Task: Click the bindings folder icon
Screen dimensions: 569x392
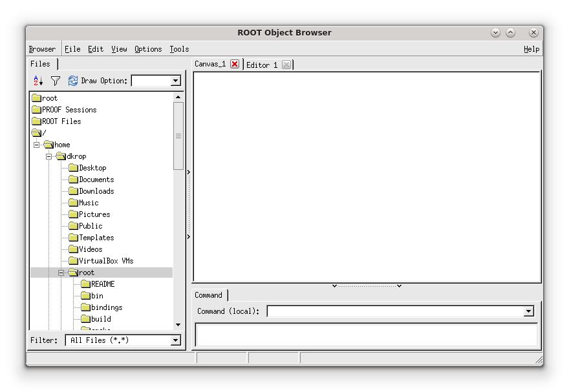Action: (x=85, y=307)
